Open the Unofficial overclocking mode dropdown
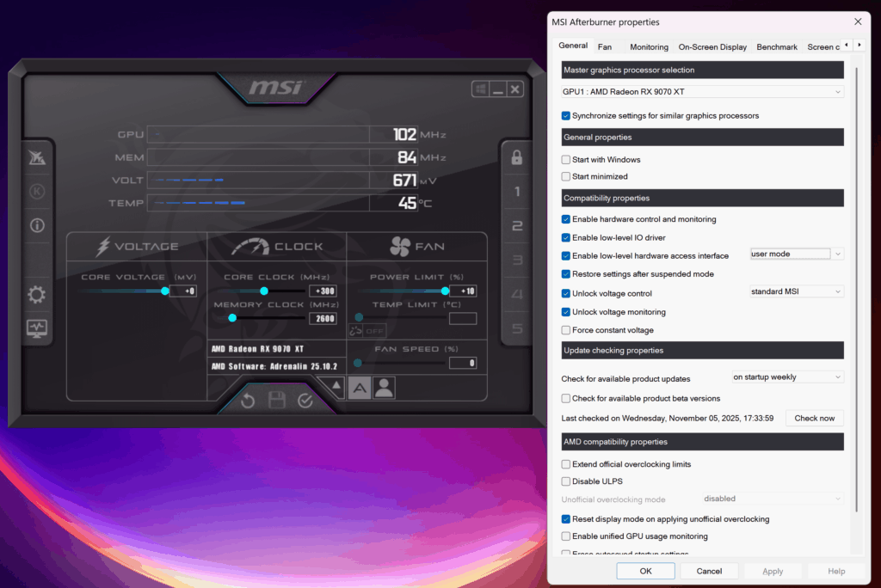This screenshot has width=881, height=588. pyautogui.click(x=773, y=499)
